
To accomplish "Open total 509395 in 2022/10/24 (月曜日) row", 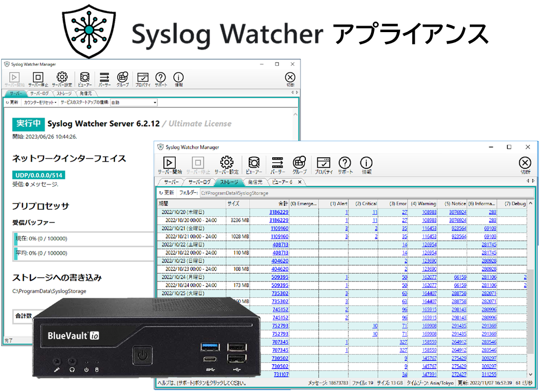I will click(280, 277).
